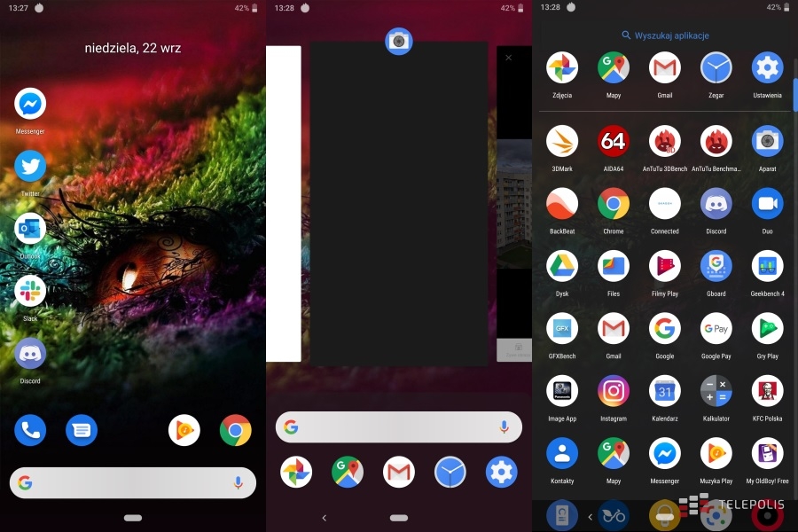Open the Files app

pos(613,266)
